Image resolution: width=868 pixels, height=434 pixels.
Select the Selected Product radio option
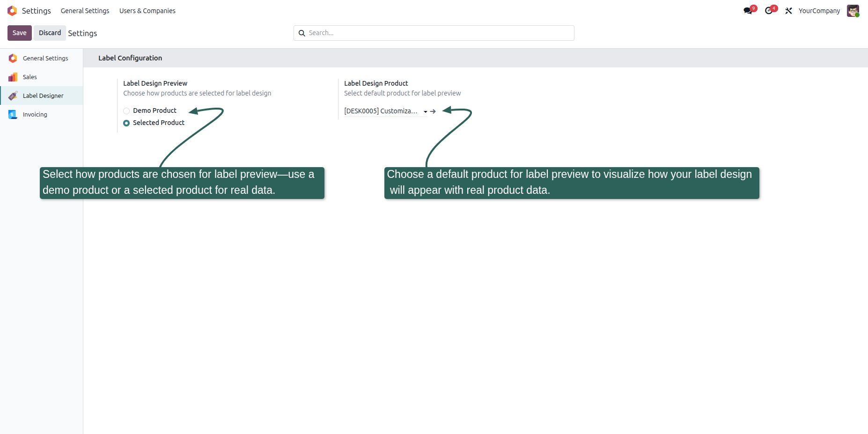tap(126, 123)
